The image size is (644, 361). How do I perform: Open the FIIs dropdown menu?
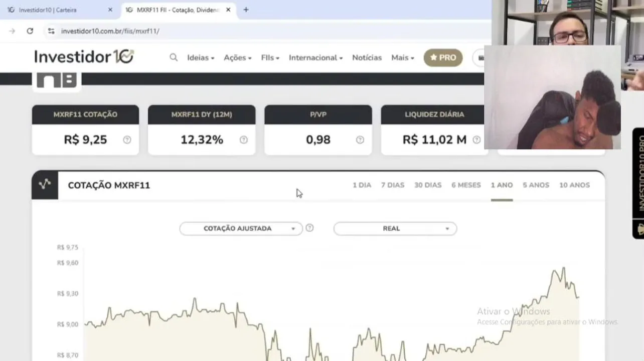[270, 58]
